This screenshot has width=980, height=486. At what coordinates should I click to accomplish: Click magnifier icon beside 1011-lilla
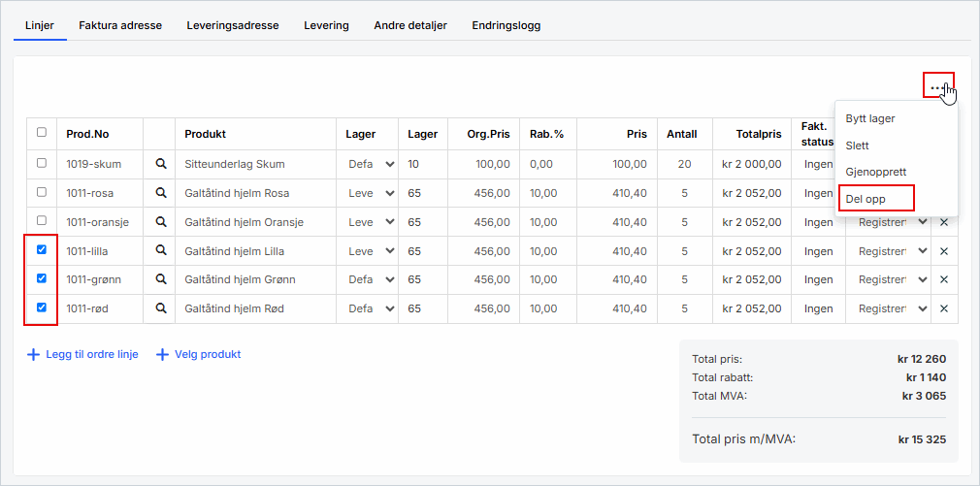161,251
